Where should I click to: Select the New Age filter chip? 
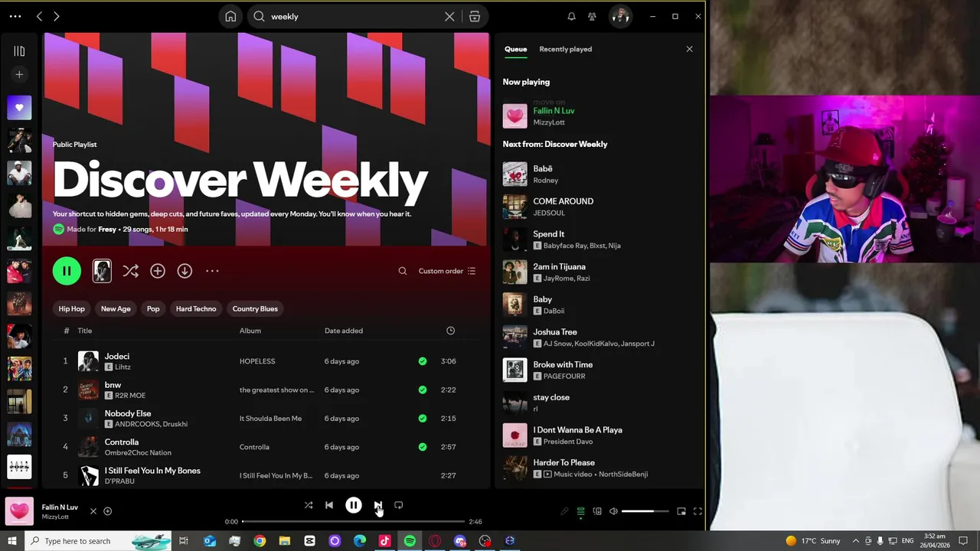[116, 308]
